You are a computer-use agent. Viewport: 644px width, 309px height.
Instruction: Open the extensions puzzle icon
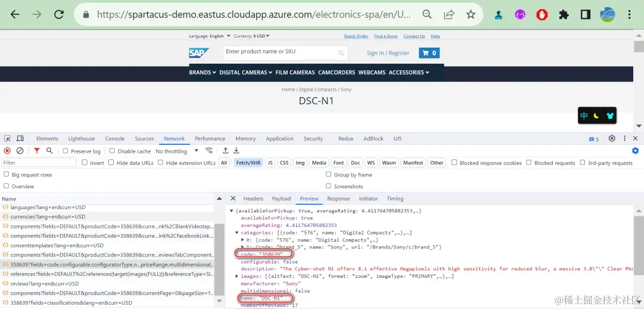click(564, 15)
